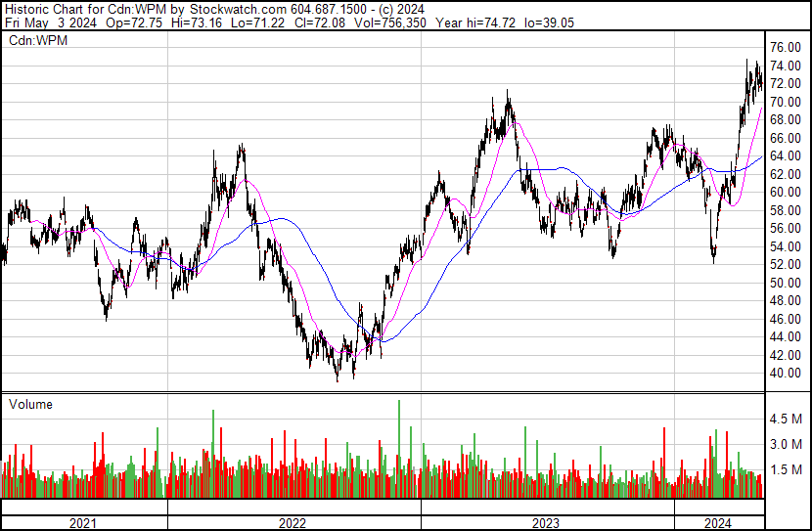Click the 52.00 price axis label
The height and width of the screenshot is (531, 812).
[x=786, y=264]
